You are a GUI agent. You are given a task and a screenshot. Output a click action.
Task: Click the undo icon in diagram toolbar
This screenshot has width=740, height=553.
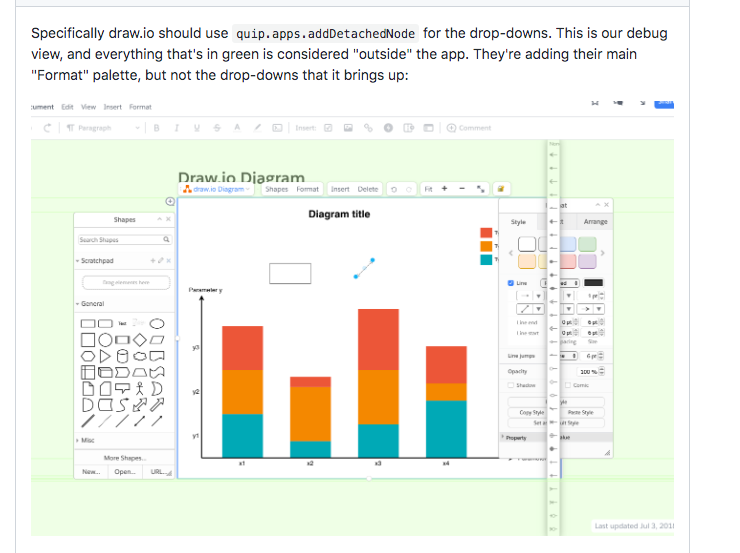394,189
